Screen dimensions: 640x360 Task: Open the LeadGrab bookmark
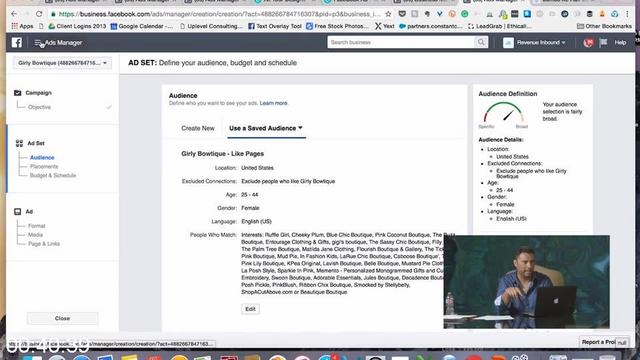[x=500, y=26]
